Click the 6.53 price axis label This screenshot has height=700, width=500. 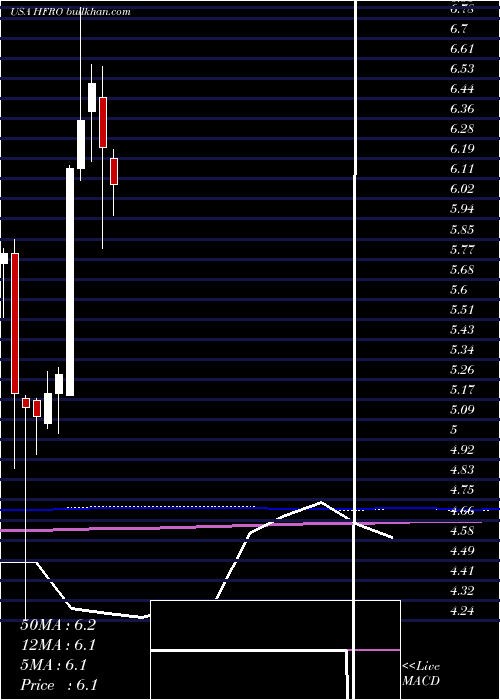462,69
